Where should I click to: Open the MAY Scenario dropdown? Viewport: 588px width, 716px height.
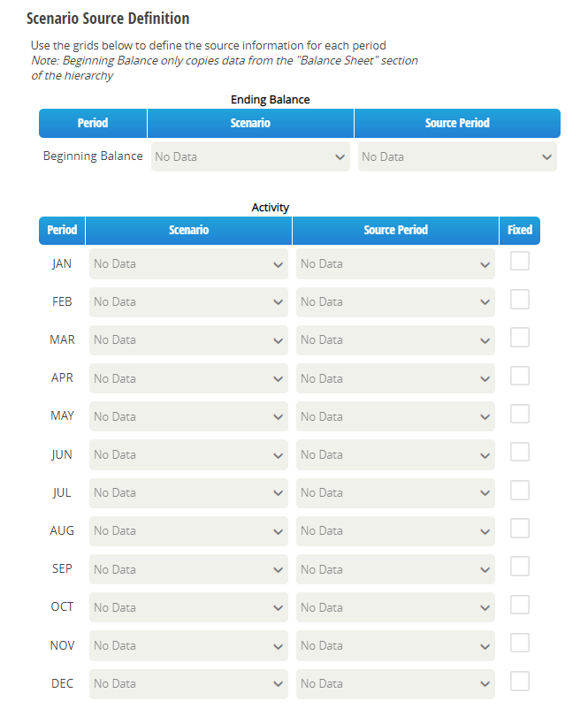188,416
